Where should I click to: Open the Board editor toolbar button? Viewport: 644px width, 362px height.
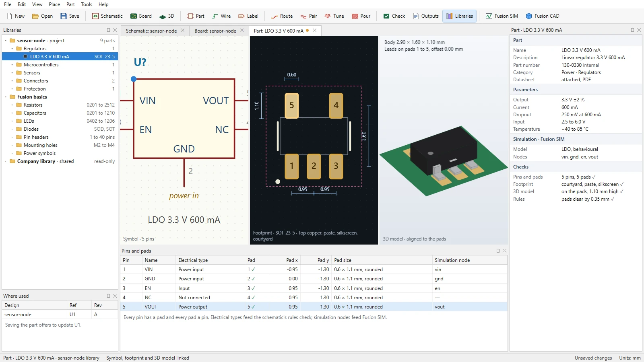pyautogui.click(x=141, y=16)
